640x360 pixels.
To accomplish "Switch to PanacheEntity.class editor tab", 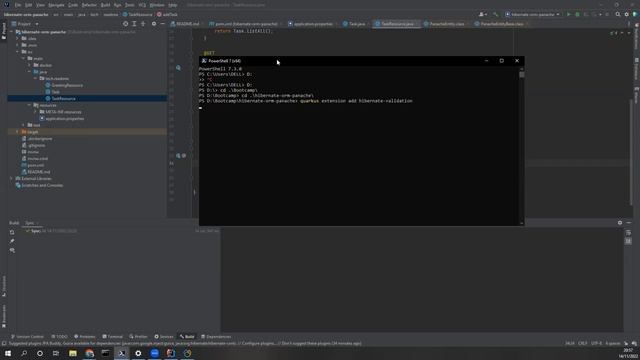I will click(x=444, y=24).
